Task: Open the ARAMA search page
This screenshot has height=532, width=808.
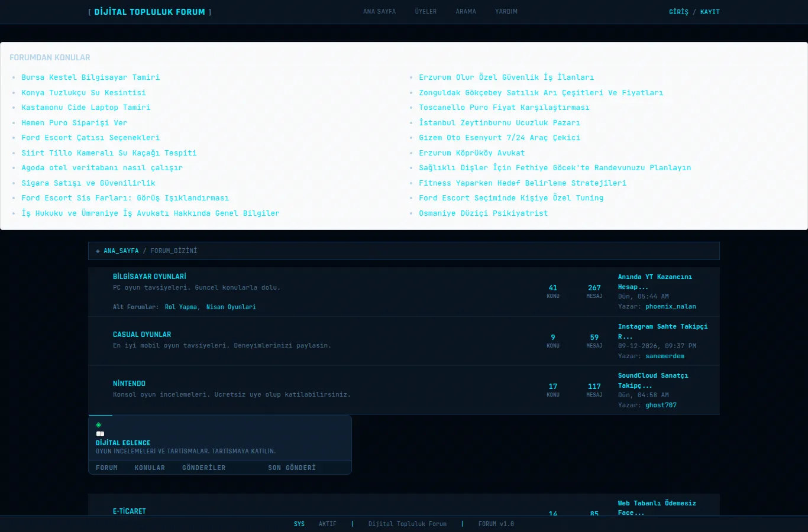Action: [x=466, y=11]
